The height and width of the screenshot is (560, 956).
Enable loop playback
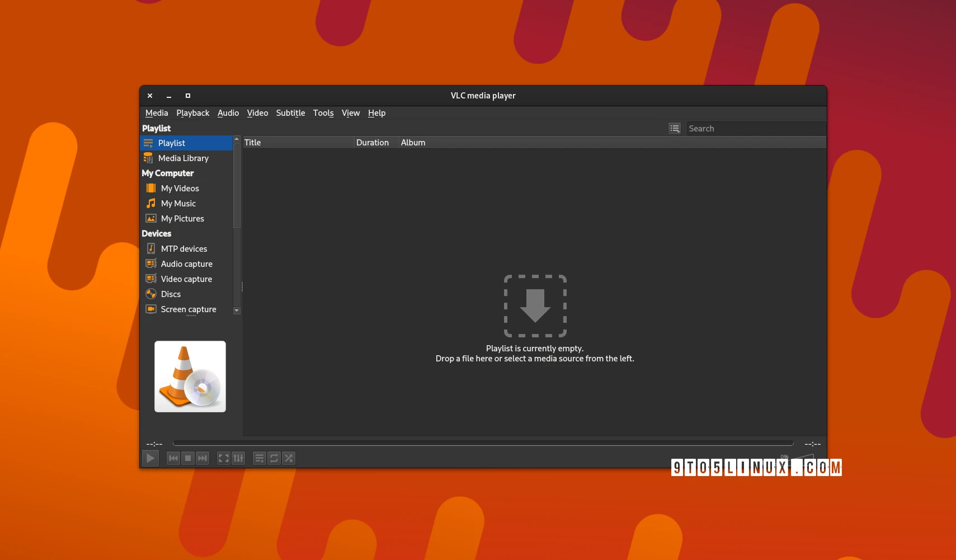[274, 458]
